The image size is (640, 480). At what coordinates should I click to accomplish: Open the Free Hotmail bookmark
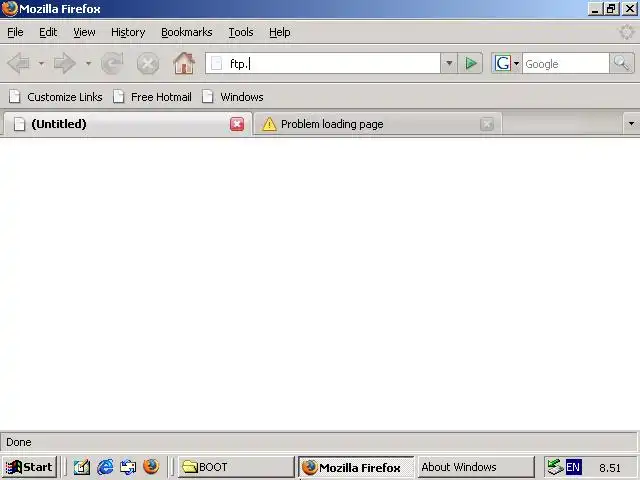point(152,97)
